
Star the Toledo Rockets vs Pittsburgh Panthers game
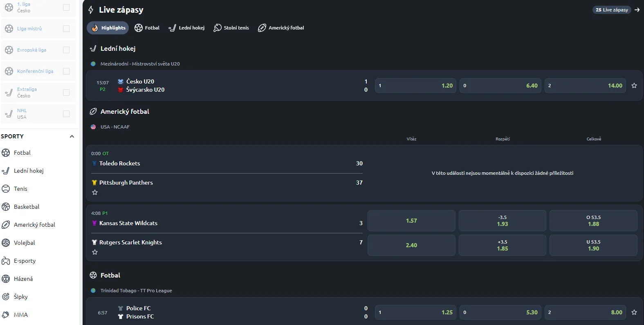click(95, 192)
